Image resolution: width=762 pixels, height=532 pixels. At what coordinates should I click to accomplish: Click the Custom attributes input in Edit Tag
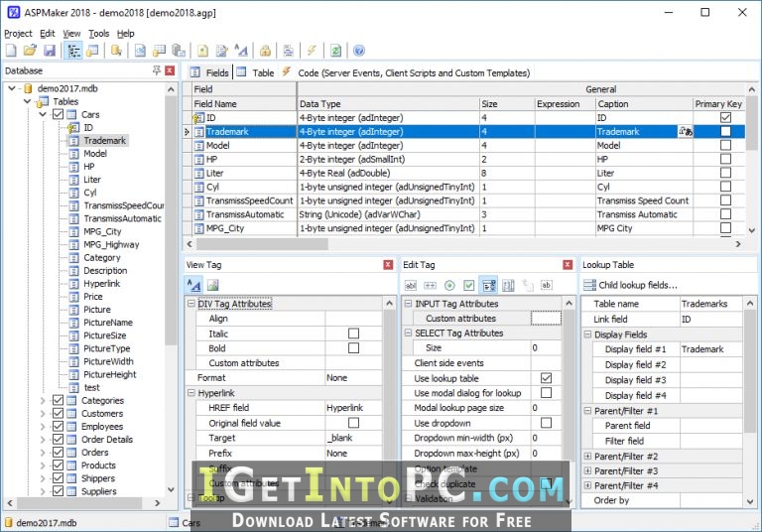point(546,318)
